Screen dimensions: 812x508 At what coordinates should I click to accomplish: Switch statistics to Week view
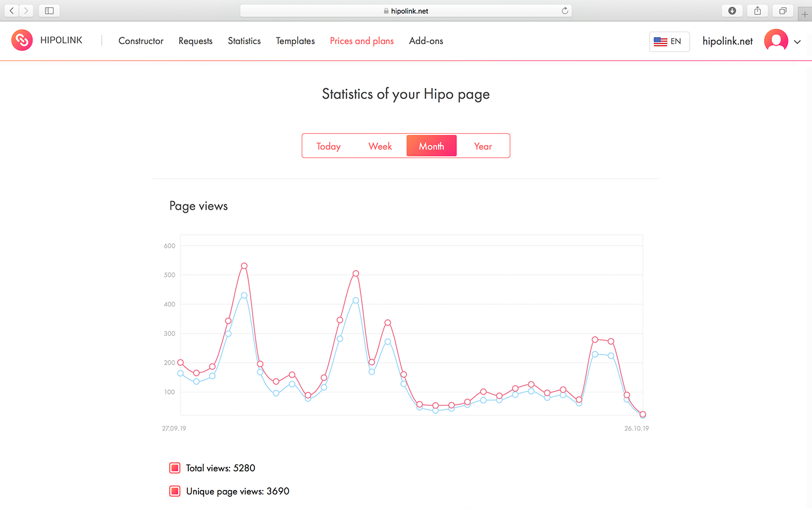click(x=380, y=146)
